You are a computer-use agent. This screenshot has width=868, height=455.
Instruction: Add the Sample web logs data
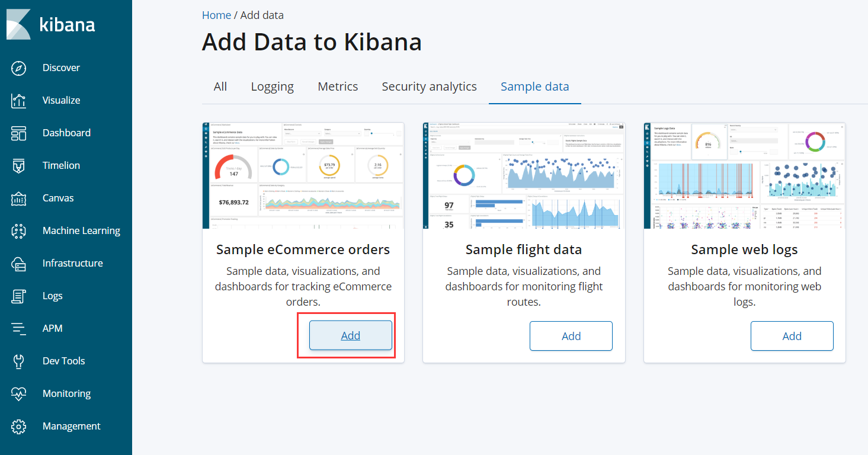[792, 336]
